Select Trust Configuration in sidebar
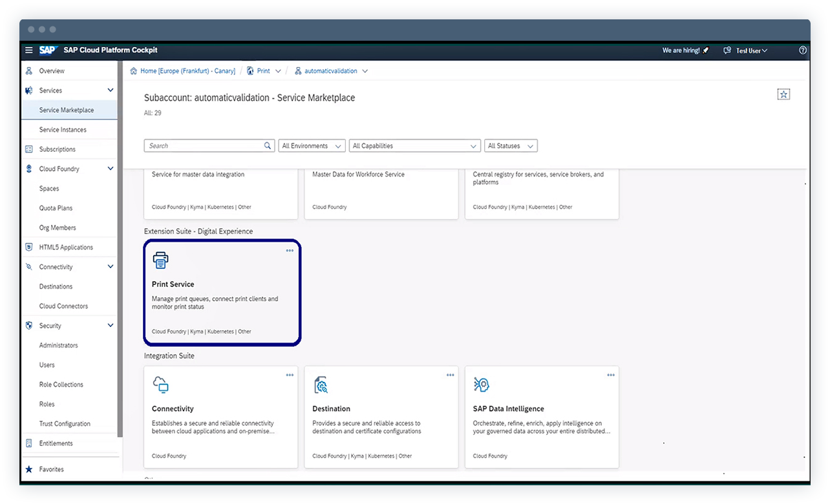Screen dimensions: 830x504 pyautogui.click(x=65, y=424)
